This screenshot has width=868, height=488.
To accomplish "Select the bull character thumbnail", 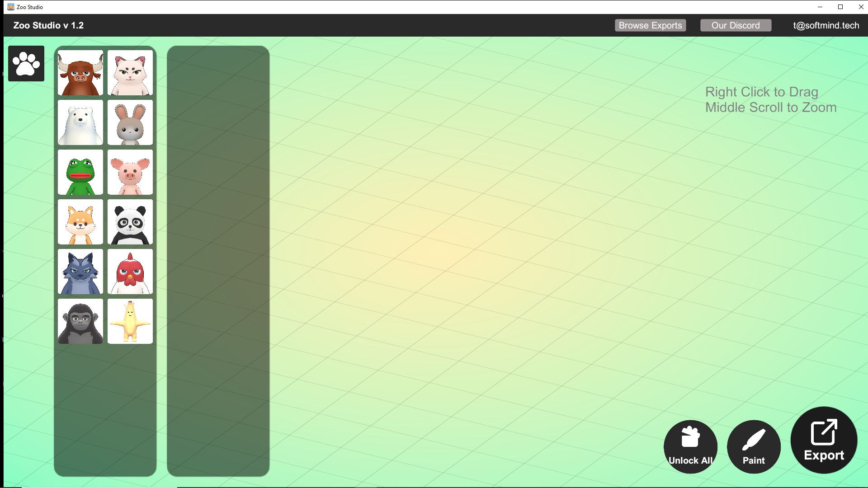I will coord(80,72).
